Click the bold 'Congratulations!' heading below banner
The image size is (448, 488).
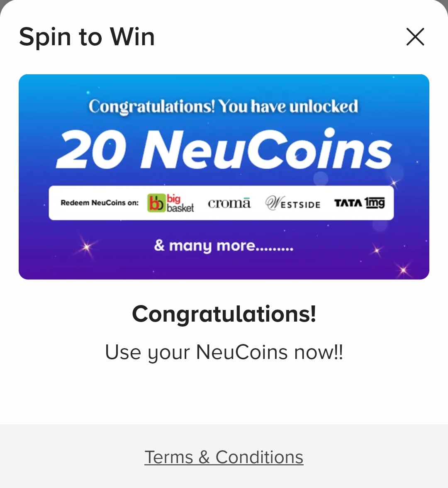[224, 314]
